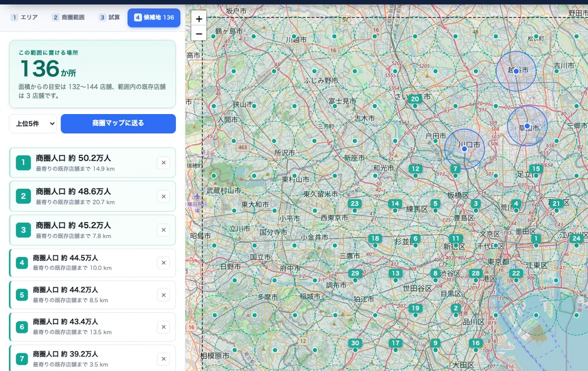
Task: Click map marker number 20
Action: coord(415,99)
